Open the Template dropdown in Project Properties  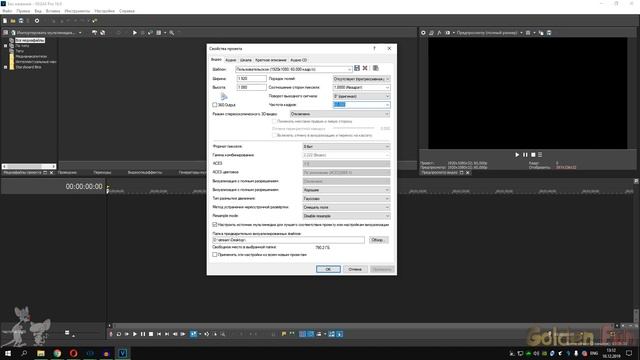coord(349,69)
